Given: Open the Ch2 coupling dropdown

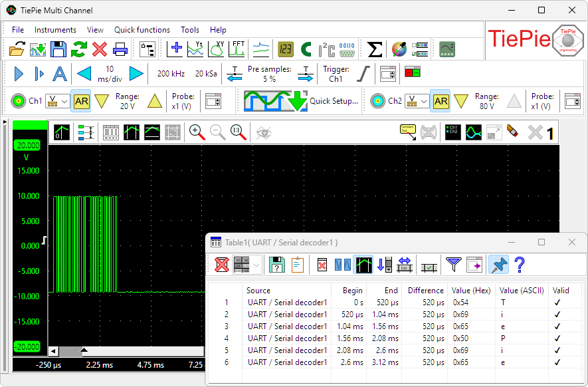Looking at the screenshot, I should pyautogui.click(x=417, y=101).
